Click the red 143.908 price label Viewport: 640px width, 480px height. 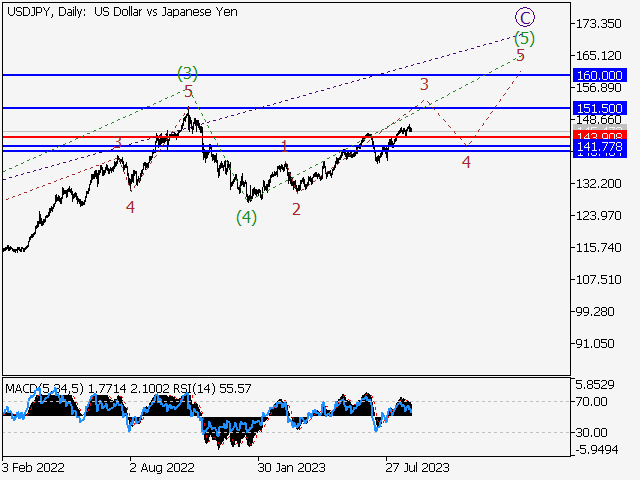point(600,135)
